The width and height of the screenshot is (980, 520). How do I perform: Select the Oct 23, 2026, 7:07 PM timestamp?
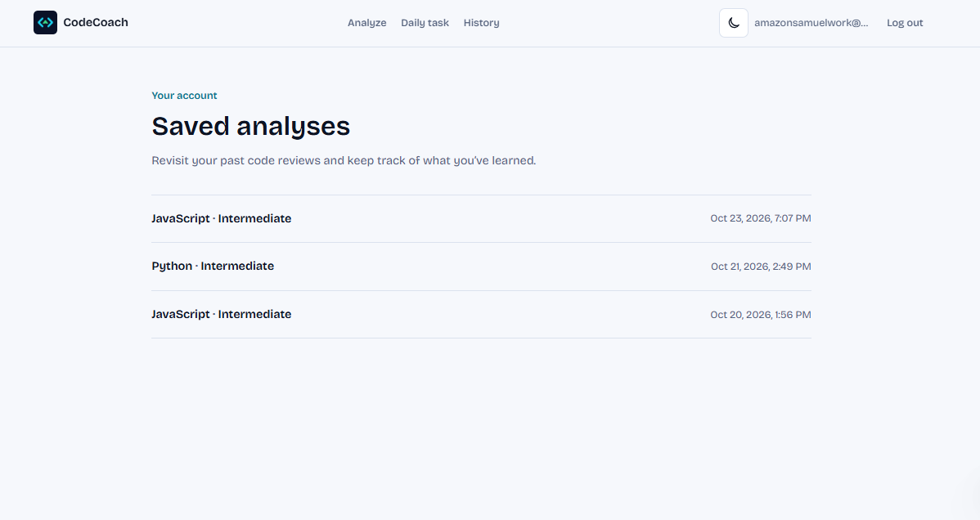point(761,218)
